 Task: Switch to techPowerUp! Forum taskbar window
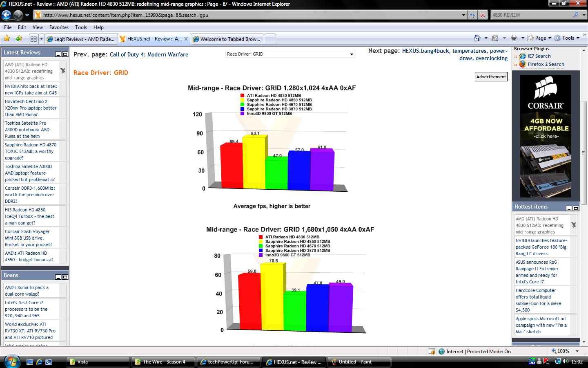(228, 362)
